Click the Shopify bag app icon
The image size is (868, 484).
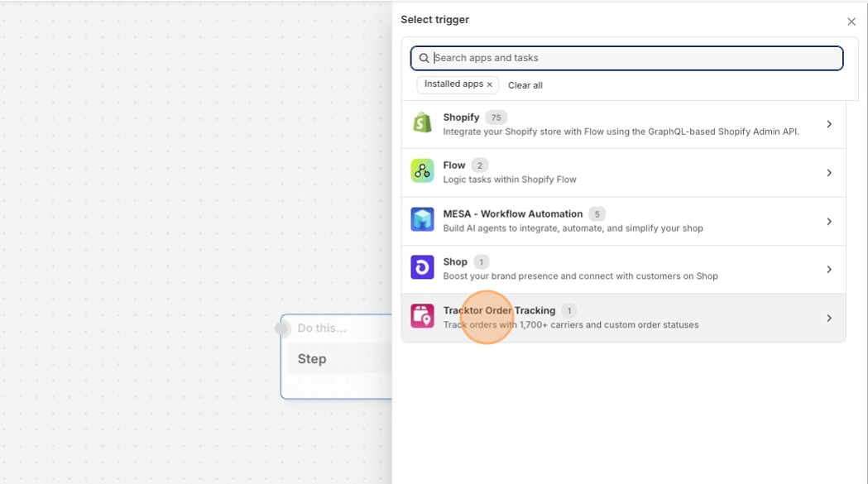[x=422, y=123]
